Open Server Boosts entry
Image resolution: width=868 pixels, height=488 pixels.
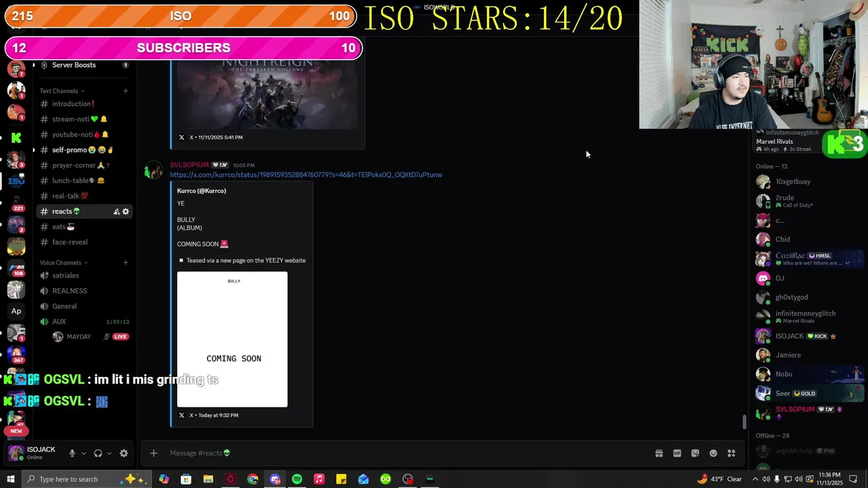pos(83,65)
